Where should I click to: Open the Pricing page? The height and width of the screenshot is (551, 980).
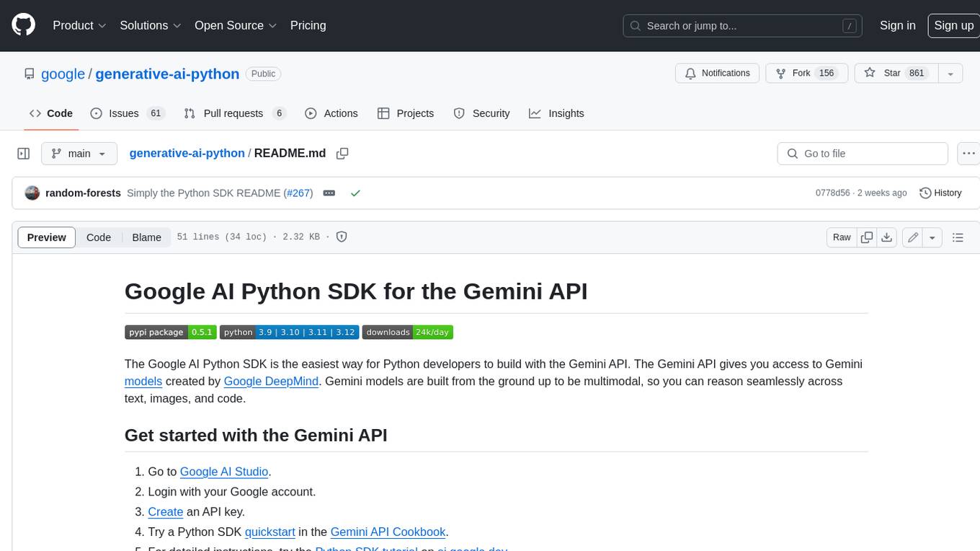click(308, 25)
